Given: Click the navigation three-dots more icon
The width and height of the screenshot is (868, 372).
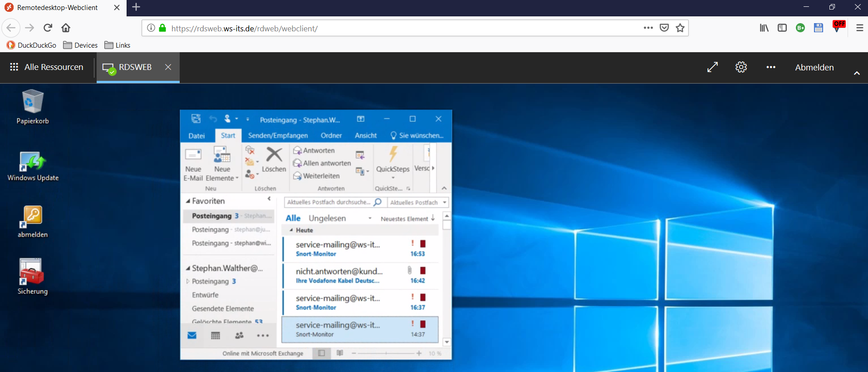Looking at the screenshot, I should 263,336.
